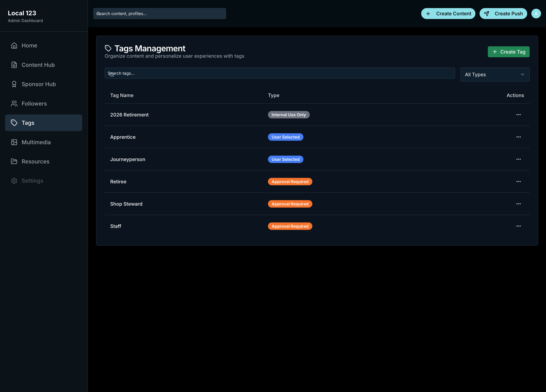
Task: Click Apprentice's User Selected badge
Action: click(285, 137)
